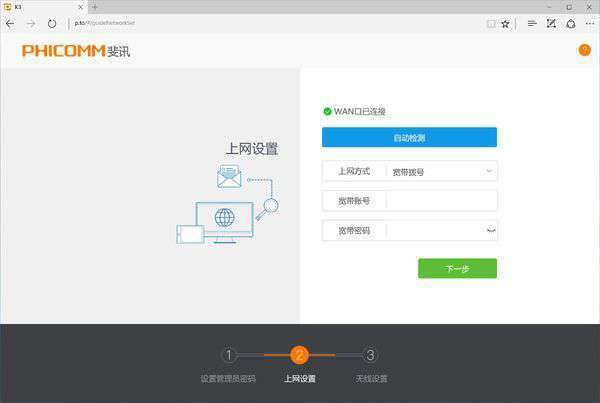Open the Edge hub lines icon
Image resolution: width=600 pixels, height=403 pixels.
coord(532,23)
